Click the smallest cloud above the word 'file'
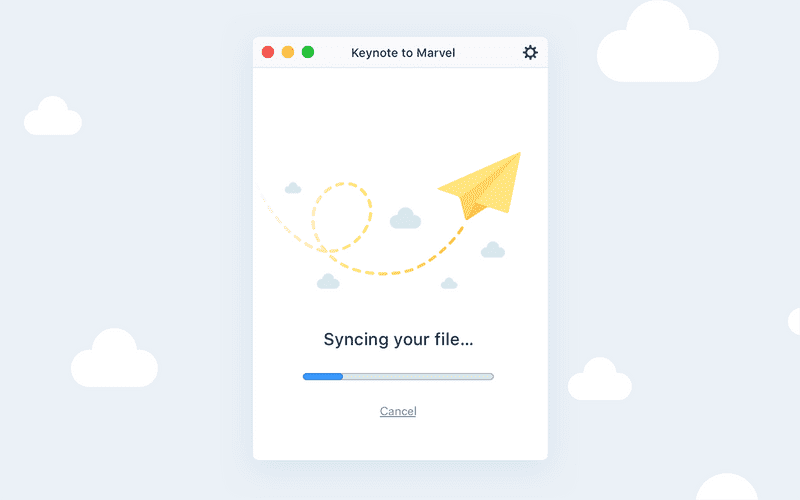The width and height of the screenshot is (800, 500). pos(449,284)
